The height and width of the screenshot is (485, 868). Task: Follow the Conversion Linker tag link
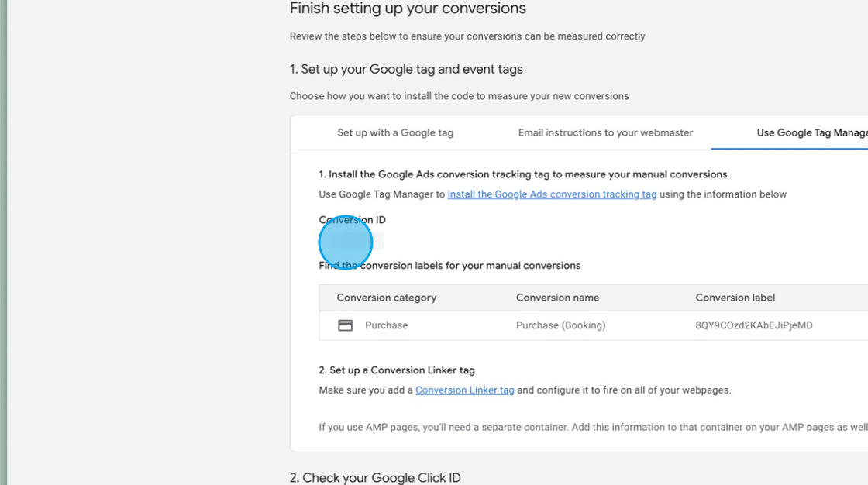(464, 390)
